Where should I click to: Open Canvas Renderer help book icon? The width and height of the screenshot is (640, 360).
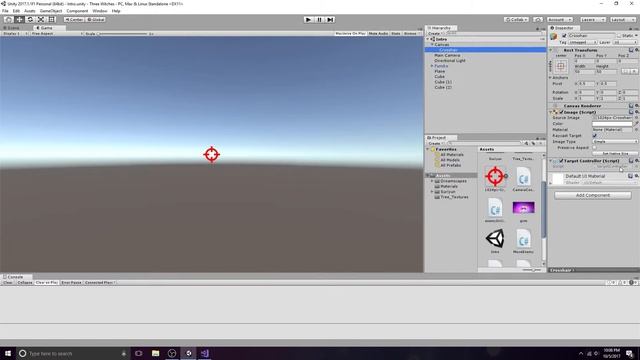(x=631, y=106)
